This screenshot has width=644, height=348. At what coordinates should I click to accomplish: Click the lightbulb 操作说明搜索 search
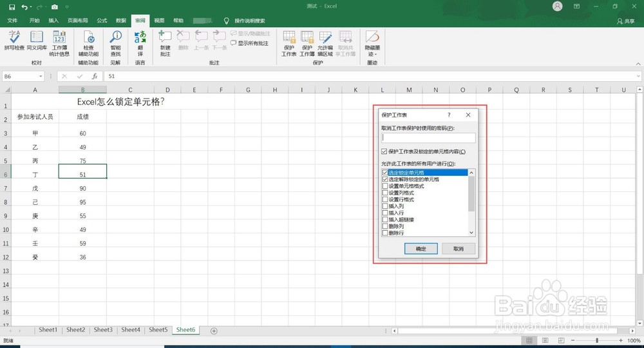(x=245, y=21)
